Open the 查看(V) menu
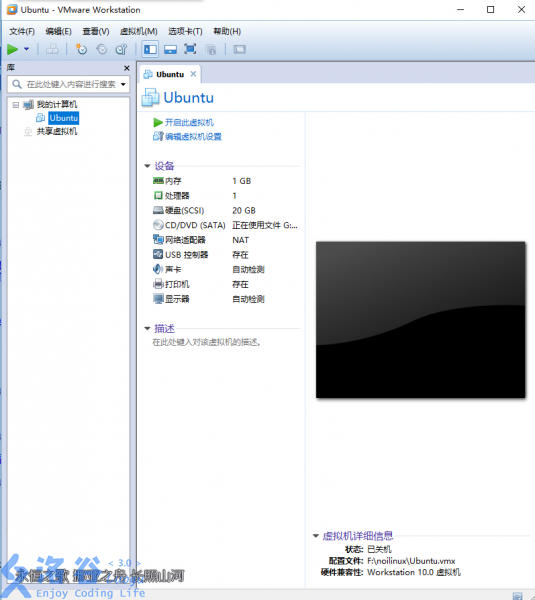Screen dimensions: 535x600 pos(96,31)
